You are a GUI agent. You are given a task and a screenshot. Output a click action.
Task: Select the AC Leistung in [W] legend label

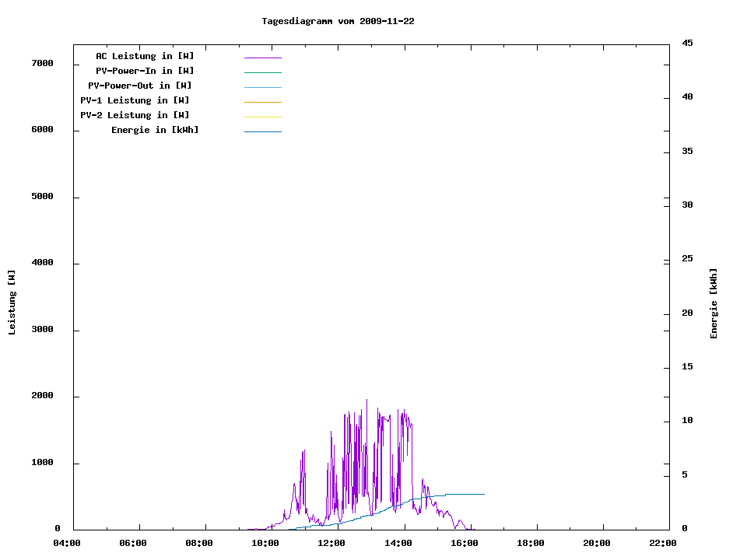[145, 56]
